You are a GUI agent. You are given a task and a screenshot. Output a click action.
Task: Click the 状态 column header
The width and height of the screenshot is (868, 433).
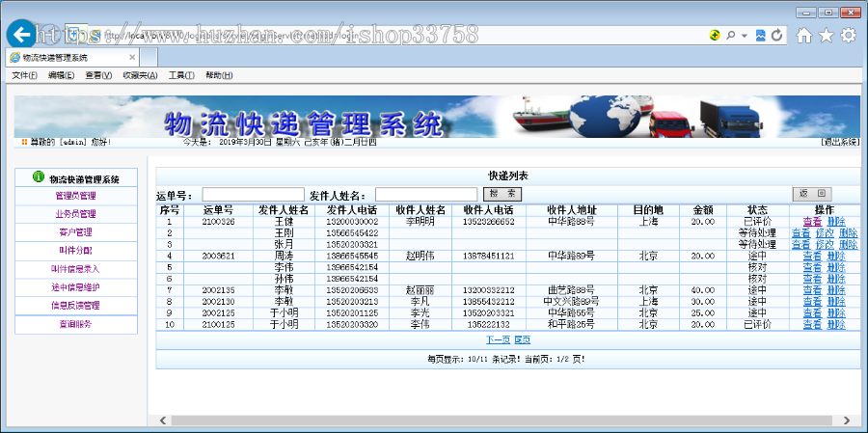click(757, 210)
